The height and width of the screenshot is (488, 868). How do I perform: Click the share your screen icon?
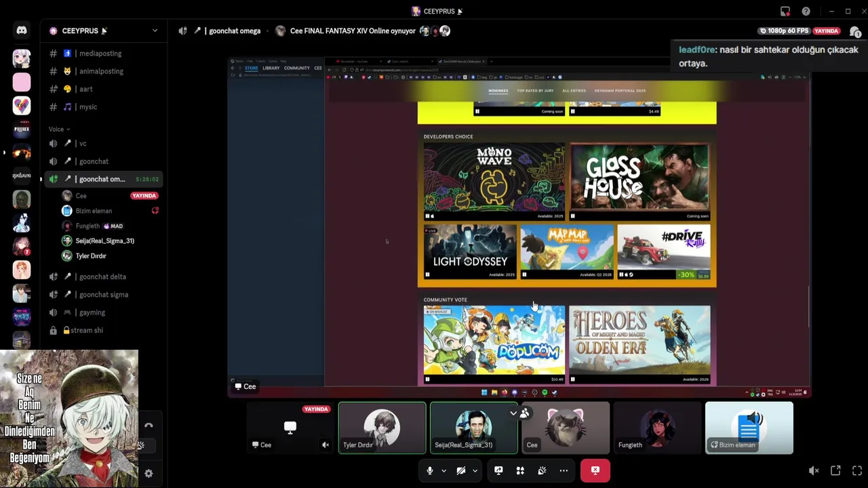tap(498, 470)
